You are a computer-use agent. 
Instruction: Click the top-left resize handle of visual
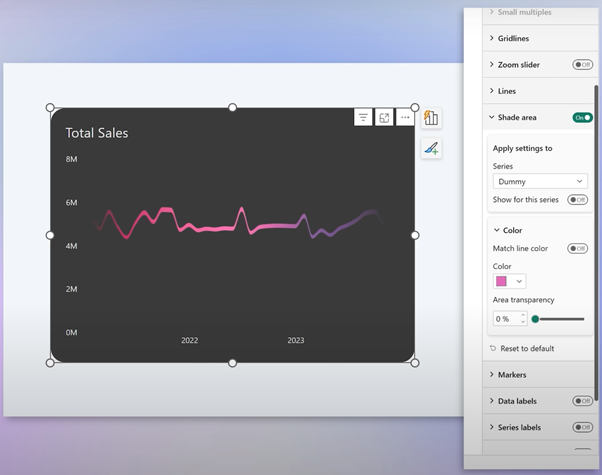(x=50, y=108)
